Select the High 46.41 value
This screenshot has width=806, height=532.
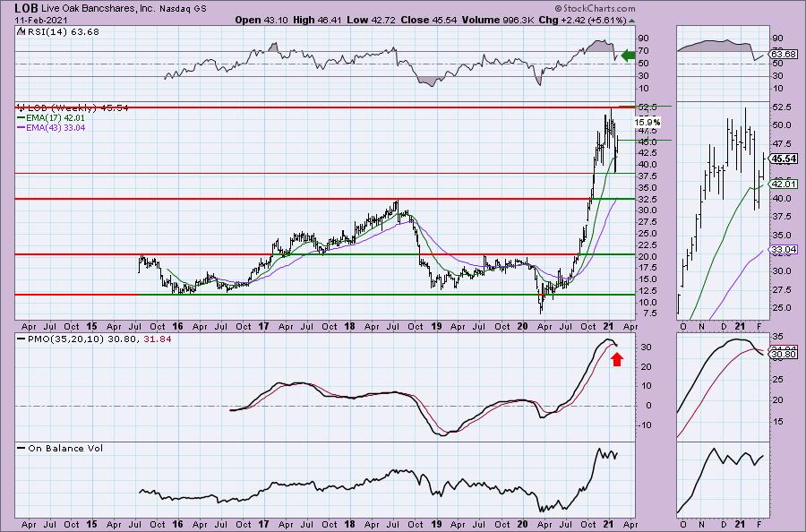317,20
